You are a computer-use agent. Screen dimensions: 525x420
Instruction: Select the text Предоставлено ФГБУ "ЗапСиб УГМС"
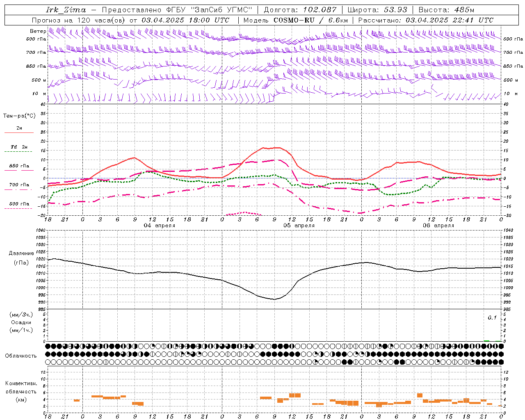(177, 10)
